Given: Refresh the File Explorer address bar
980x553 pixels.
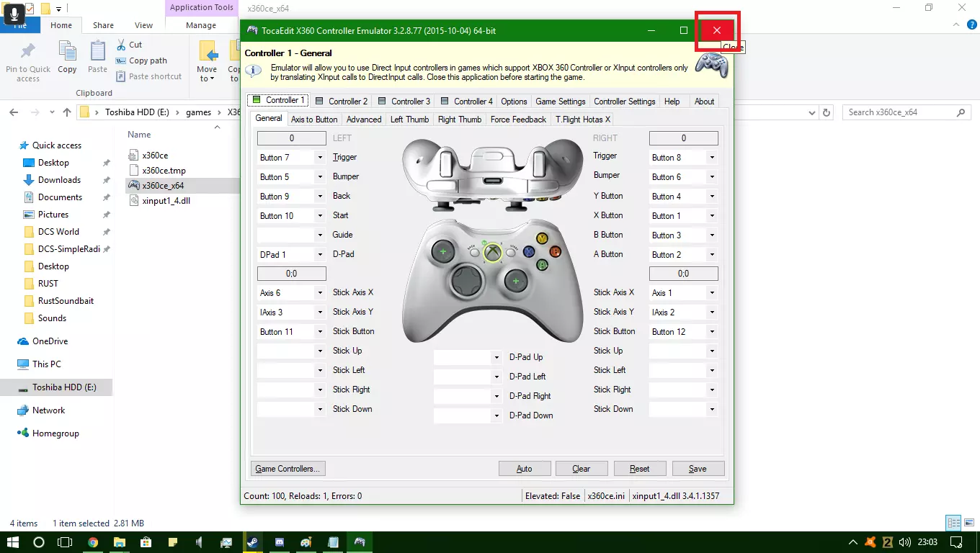Looking at the screenshot, I should (827, 112).
